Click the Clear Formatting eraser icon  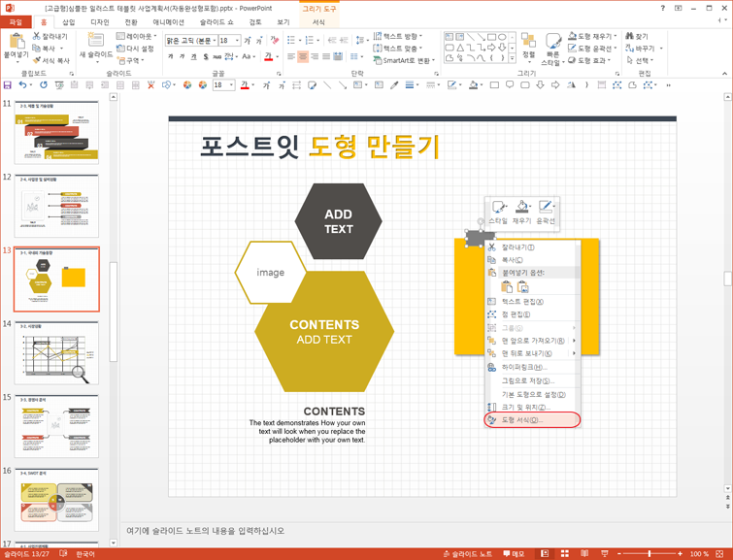tap(275, 40)
